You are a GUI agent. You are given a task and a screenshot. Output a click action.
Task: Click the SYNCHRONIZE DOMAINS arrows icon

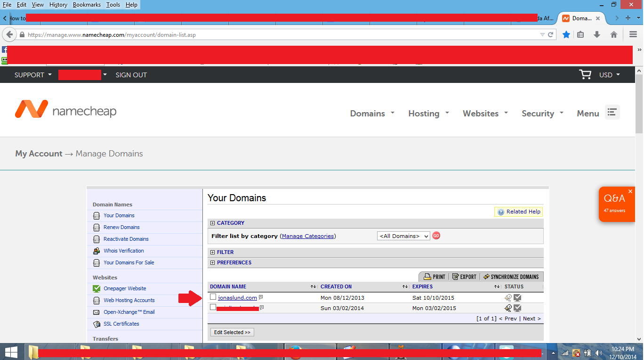click(486, 277)
